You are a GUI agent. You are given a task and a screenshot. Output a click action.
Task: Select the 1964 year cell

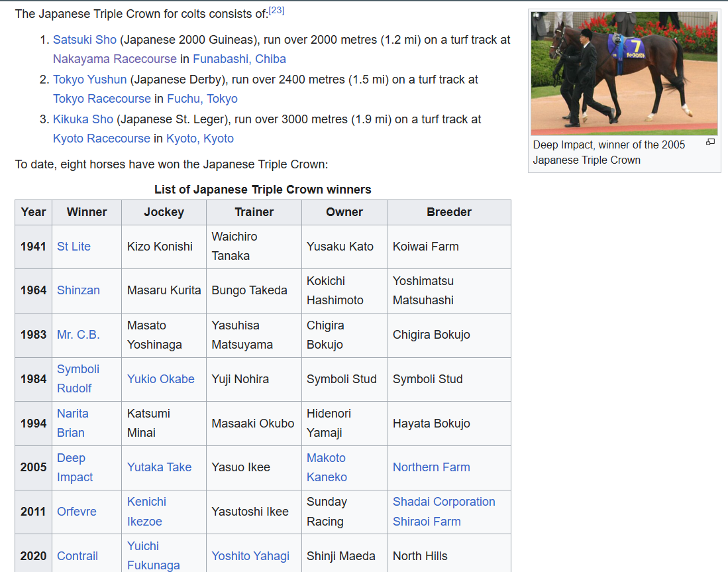[x=33, y=291]
